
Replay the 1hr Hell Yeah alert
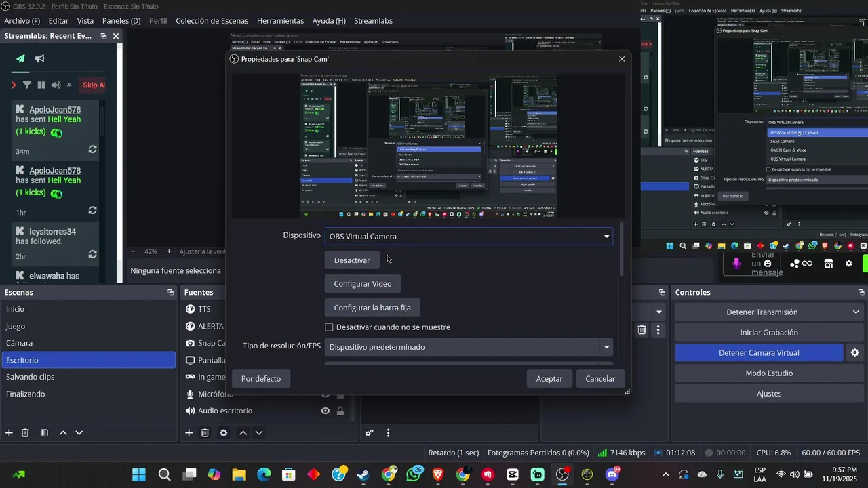tap(92, 211)
